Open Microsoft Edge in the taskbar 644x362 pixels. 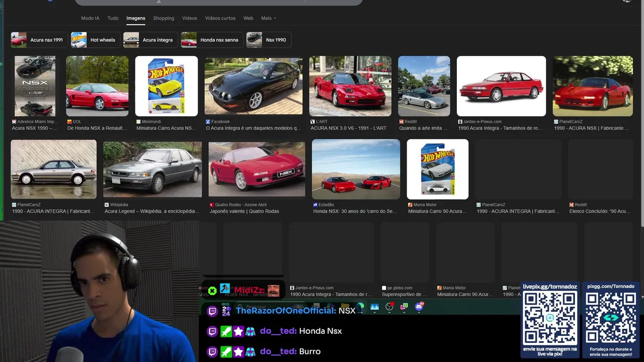[x=360, y=306]
